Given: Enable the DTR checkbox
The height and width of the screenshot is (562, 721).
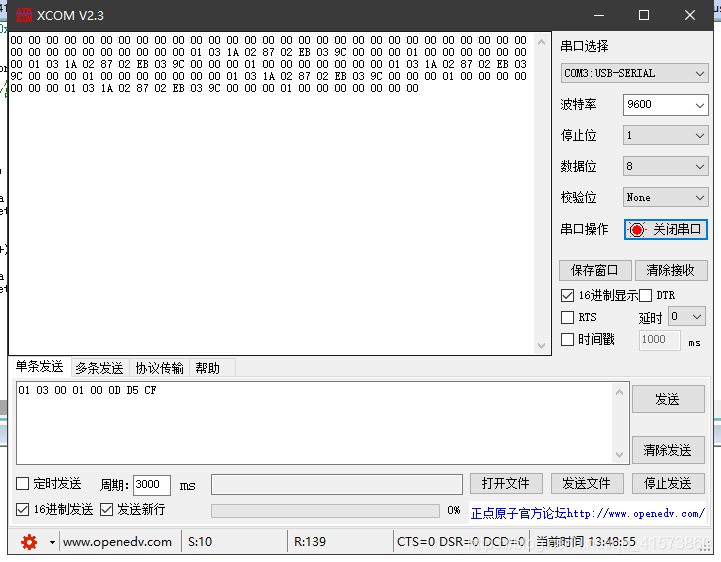Looking at the screenshot, I should point(645,295).
